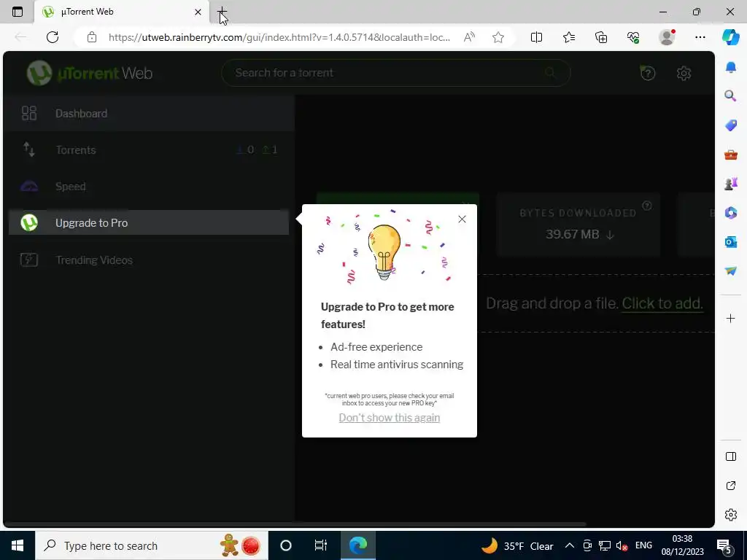Open Drop paper plane sidebar icon
The width and height of the screenshot is (747, 560).
[x=731, y=271]
